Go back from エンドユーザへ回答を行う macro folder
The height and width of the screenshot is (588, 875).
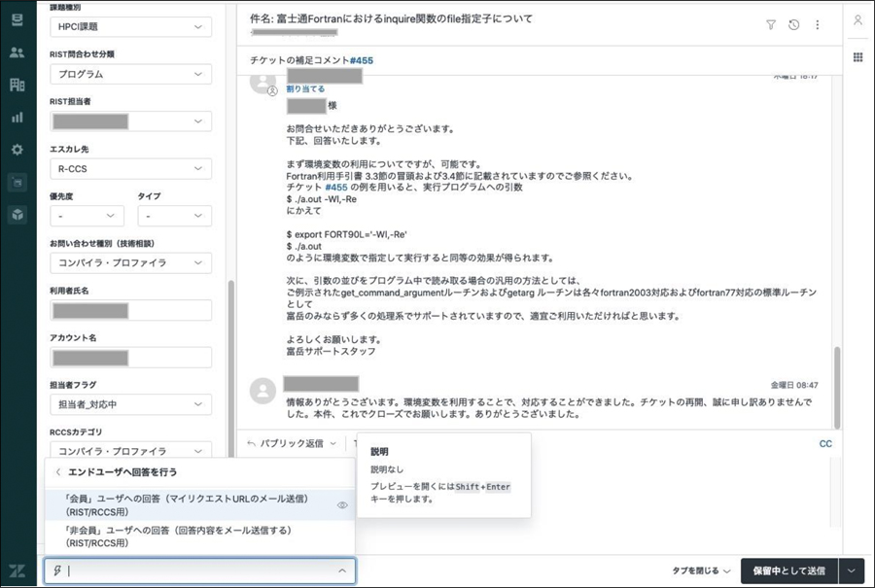pyautogui.click(x=58, y=472)
